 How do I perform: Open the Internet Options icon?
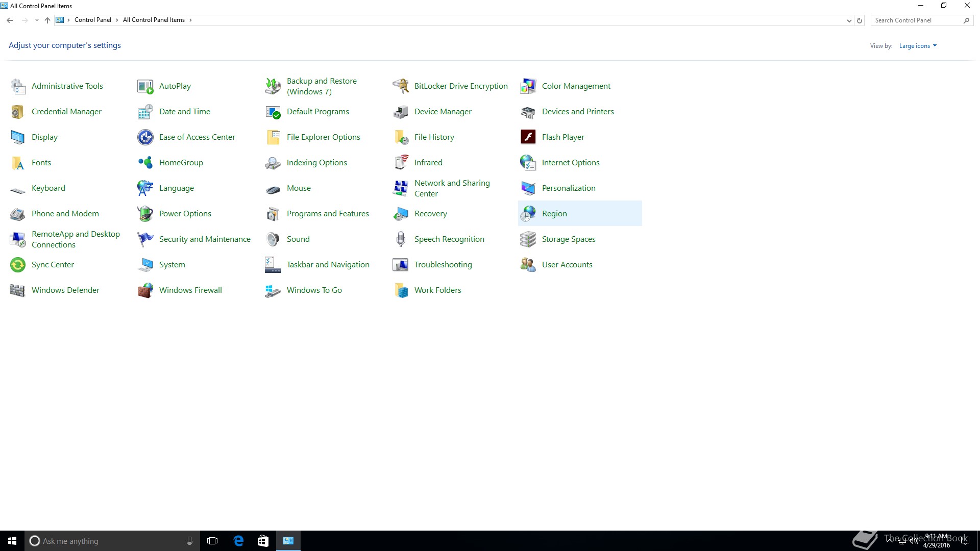pos(528,163)
